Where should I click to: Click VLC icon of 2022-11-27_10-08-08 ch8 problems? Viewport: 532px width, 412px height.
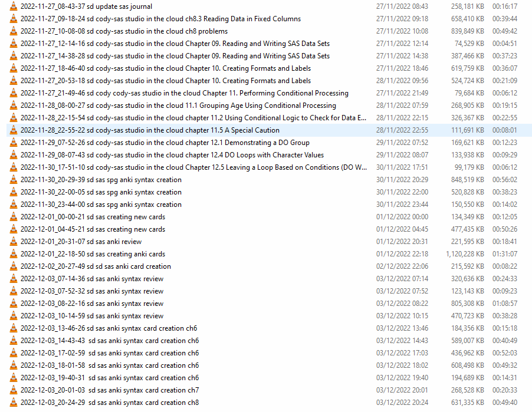[x=14, y=31]
